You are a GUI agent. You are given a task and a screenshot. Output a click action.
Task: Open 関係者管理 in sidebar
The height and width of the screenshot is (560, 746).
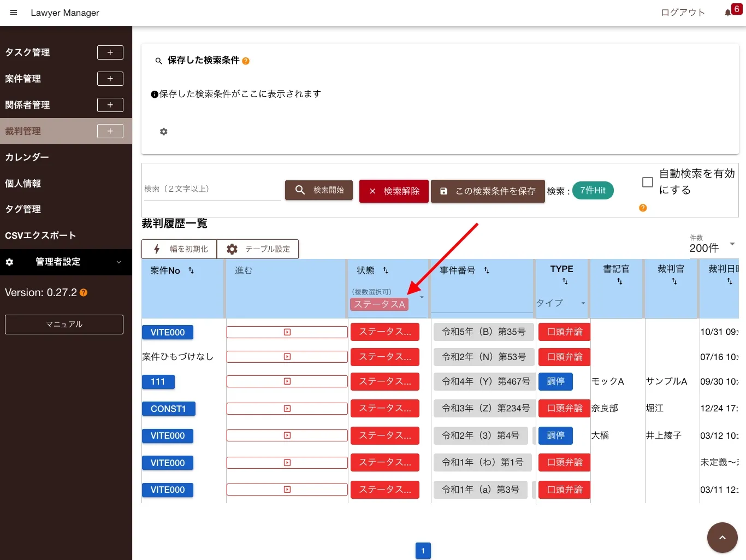(27, 105)
